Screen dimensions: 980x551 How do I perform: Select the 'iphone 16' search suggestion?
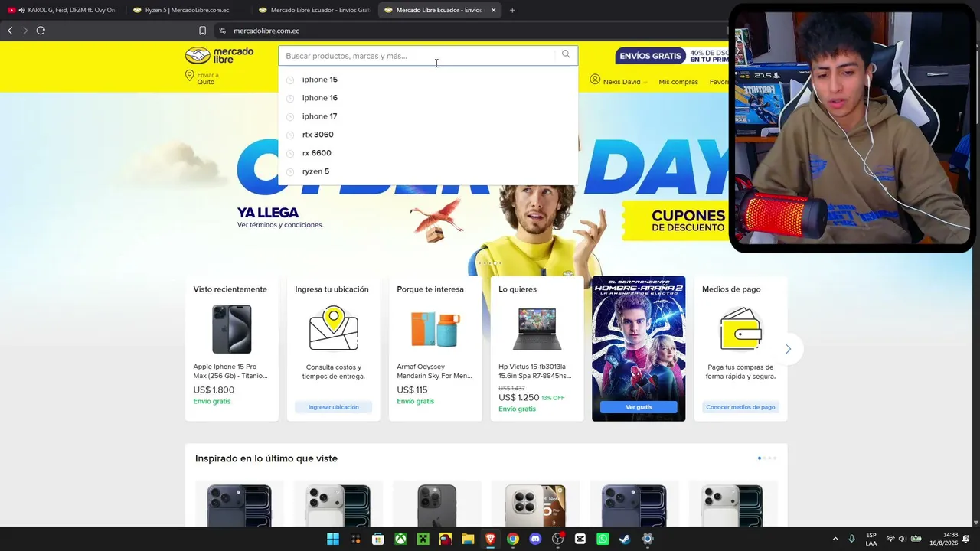tap(427, 98)
